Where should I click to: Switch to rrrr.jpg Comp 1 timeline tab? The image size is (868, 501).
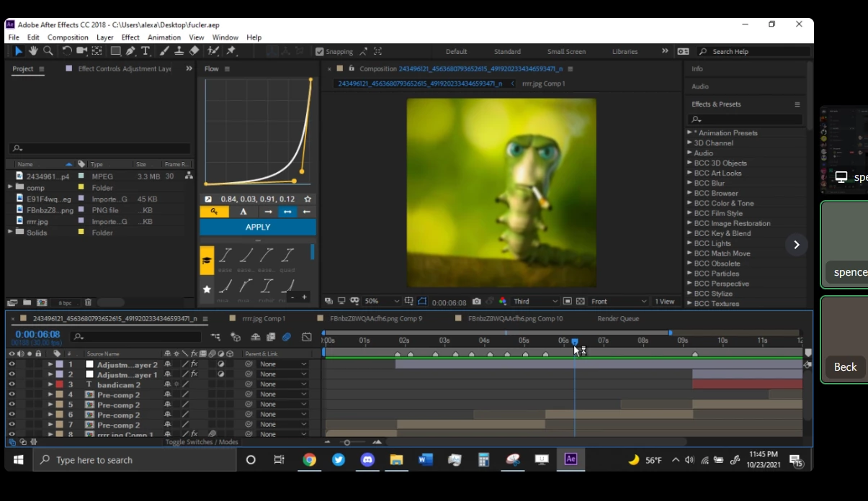[264, 318]
